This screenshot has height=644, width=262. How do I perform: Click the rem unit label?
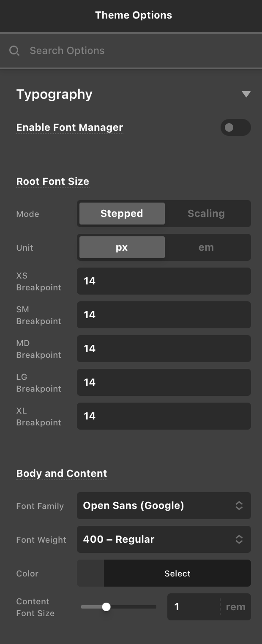[x=235, y=607]
